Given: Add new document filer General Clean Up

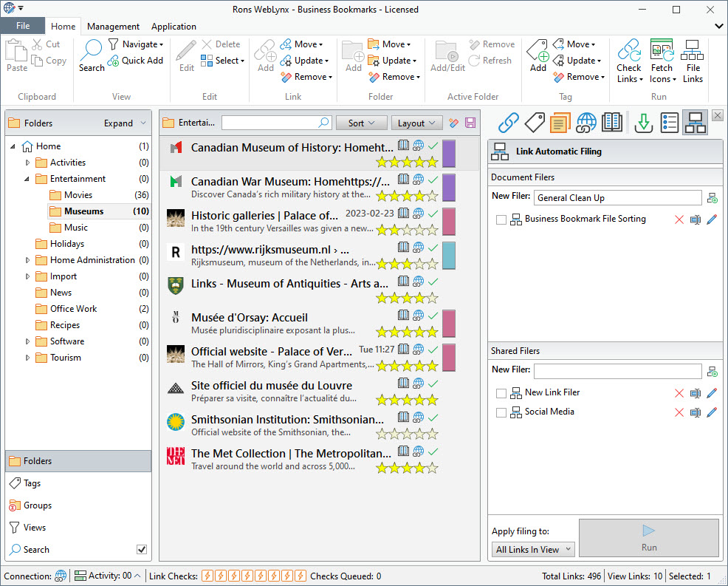Looking at the screenshot, I should coord(712,199).
